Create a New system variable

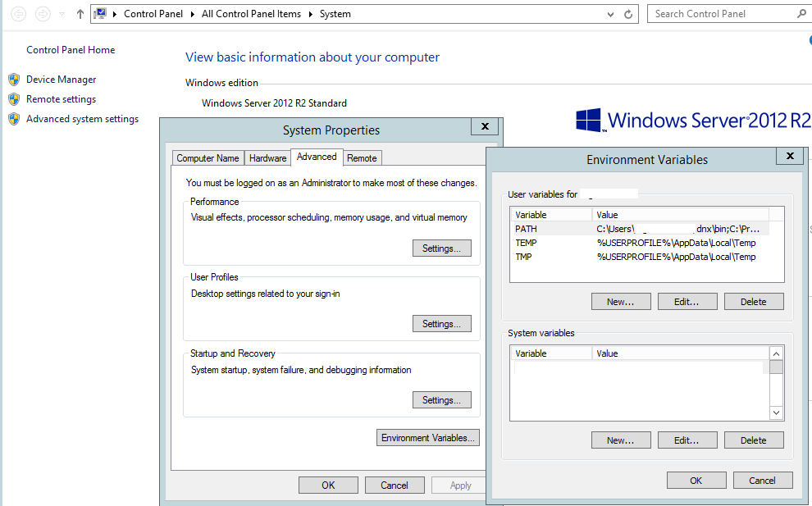coord(621,440)
